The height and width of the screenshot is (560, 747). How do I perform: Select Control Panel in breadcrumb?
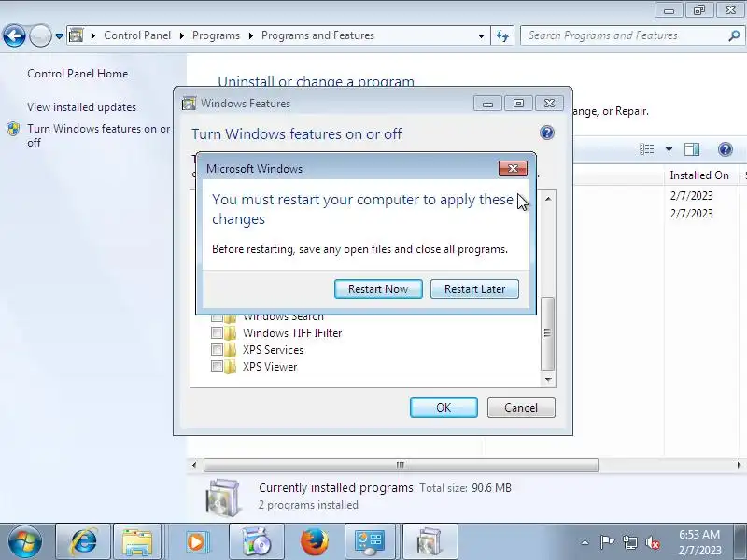point(137,35)
